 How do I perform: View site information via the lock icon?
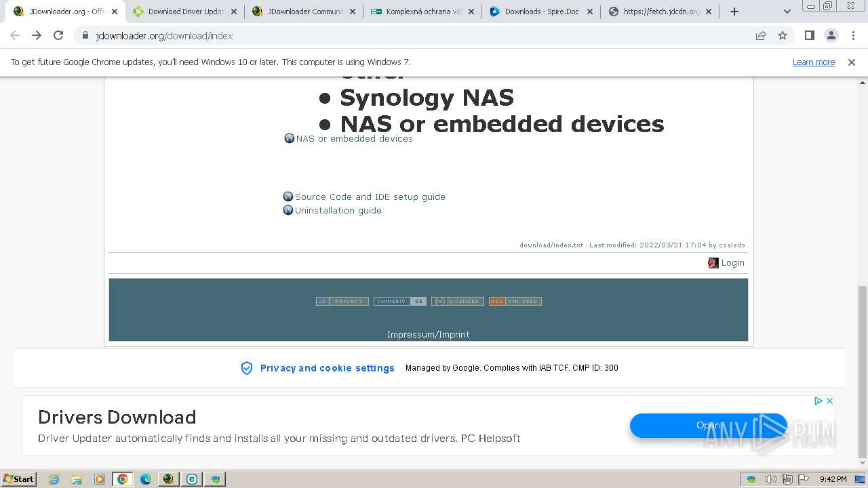pos(85,35)
